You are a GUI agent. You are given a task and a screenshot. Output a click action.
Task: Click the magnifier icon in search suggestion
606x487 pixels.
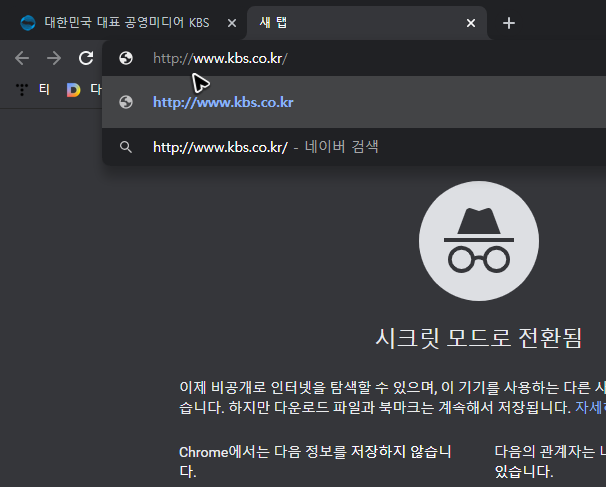pos(126,147)
